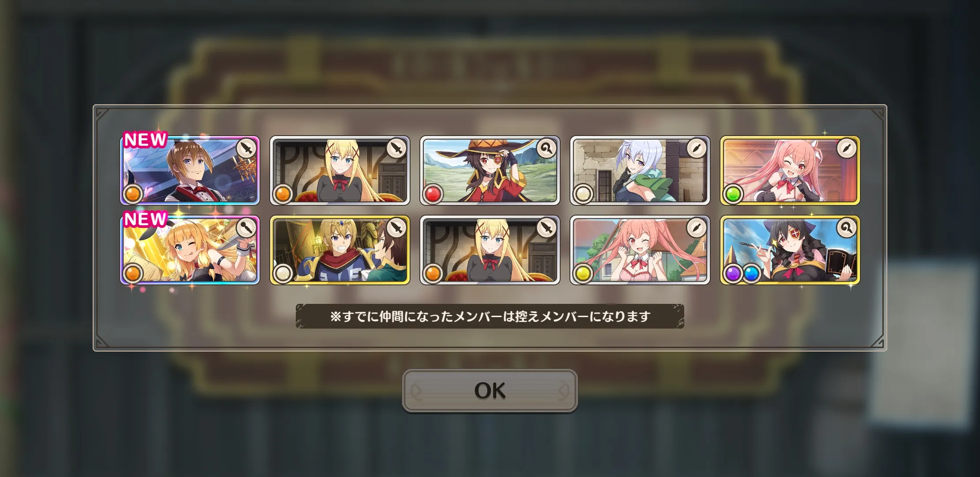Click the reserve member notice banner
This screenshot has height=477, width=980.
pos(490,316)
